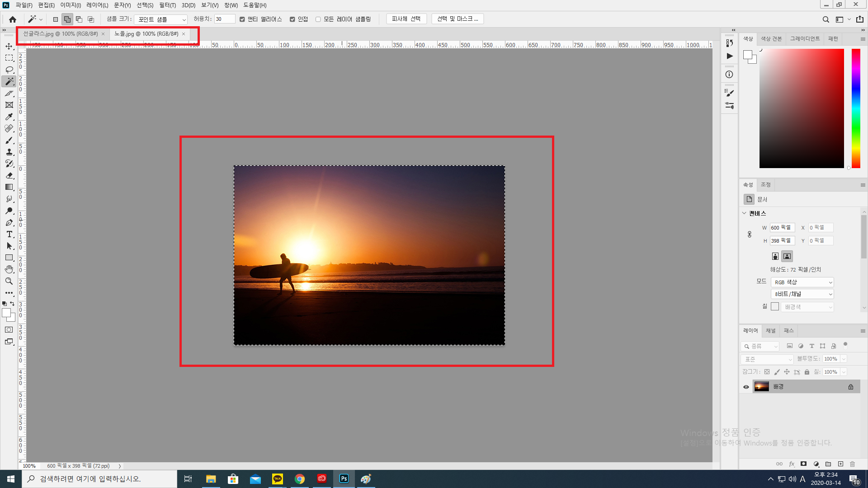
Task: Select the Eyedropper tool
Action: (9, 117)
